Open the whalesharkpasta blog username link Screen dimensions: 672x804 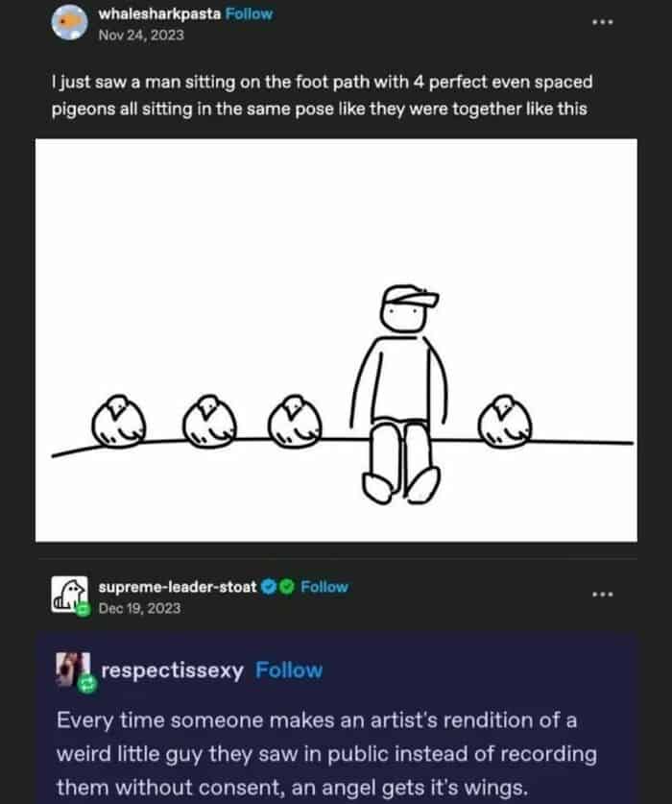pos(159,14)
